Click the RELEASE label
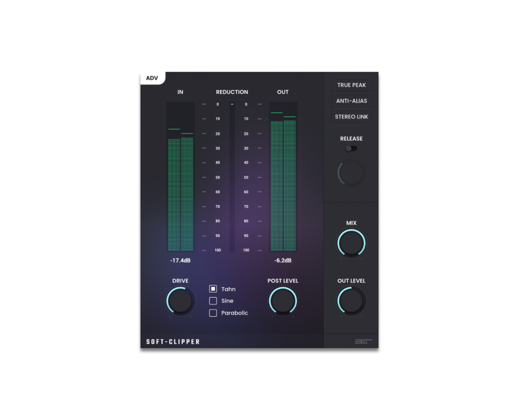Image resolution: width=519 pixels, height=420 pixels. [x=351, y=139]
